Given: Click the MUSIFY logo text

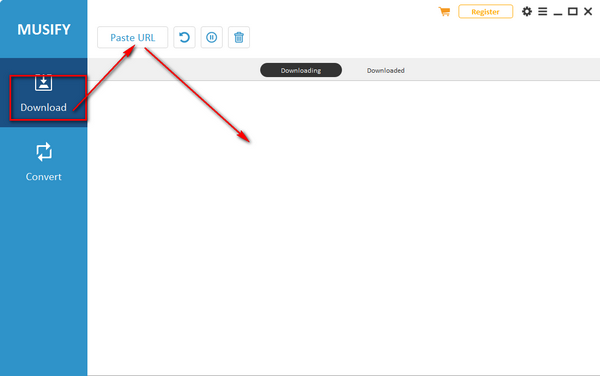Looking at the screenshot, I should (44, 29).
